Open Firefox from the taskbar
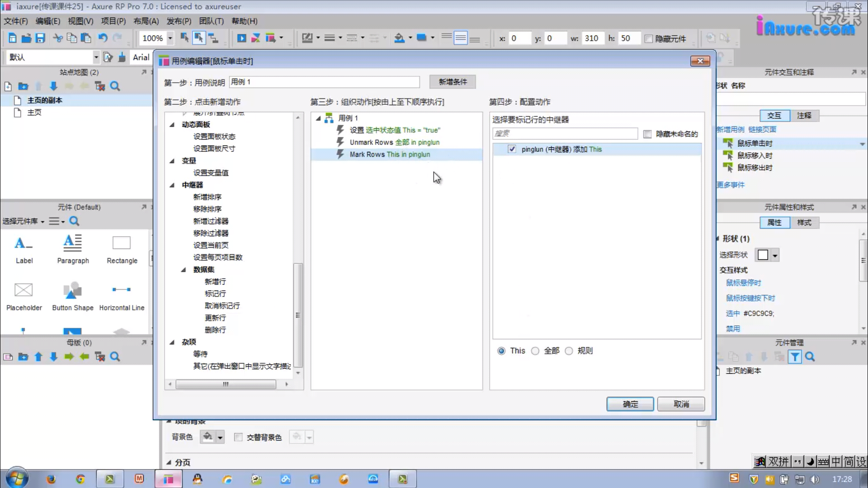This screenshot has height=488, width=868. (x=51, y=479)
